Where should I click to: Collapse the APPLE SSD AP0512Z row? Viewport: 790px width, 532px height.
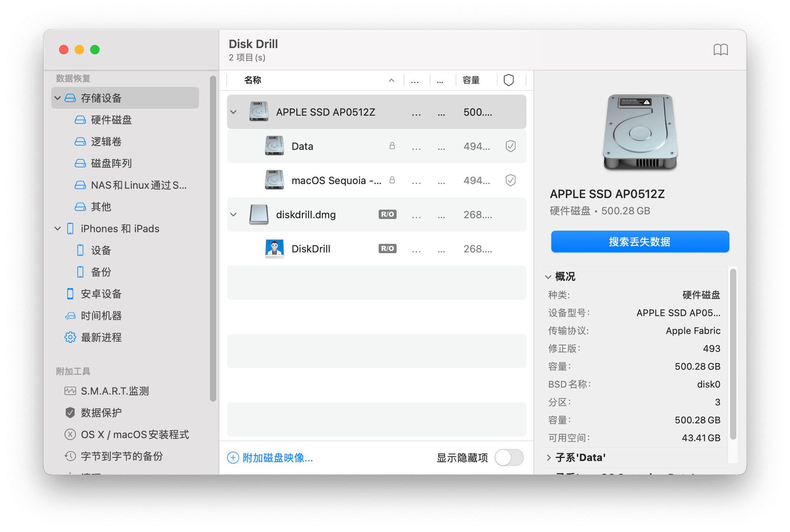click(x=234, y=112)
